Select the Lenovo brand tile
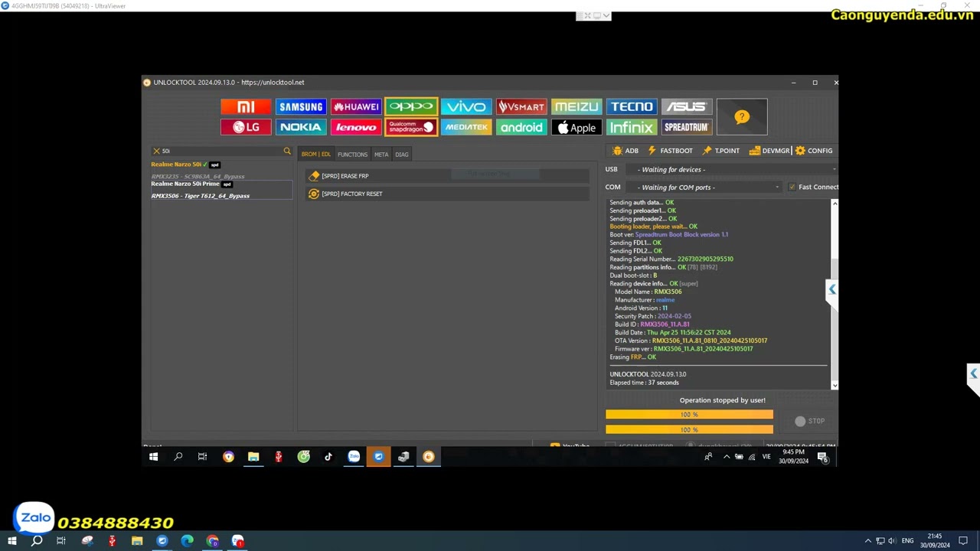 [x=356, y=127]
